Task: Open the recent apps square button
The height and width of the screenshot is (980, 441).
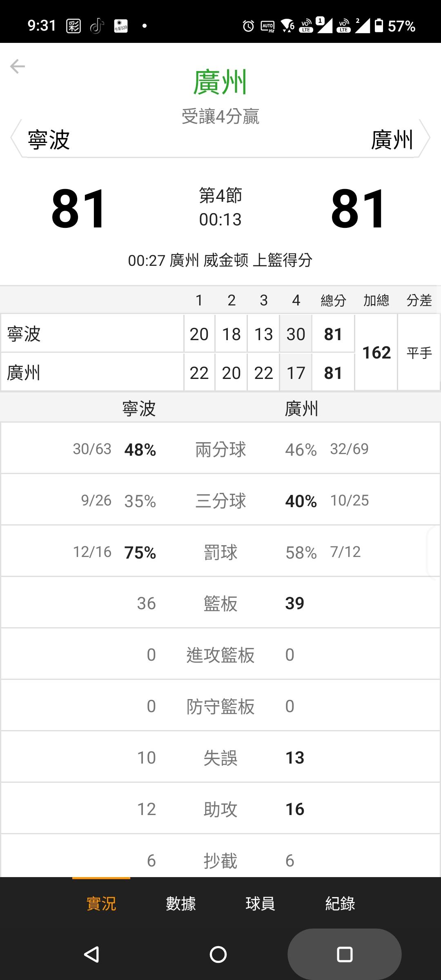Action: point(344,954)
